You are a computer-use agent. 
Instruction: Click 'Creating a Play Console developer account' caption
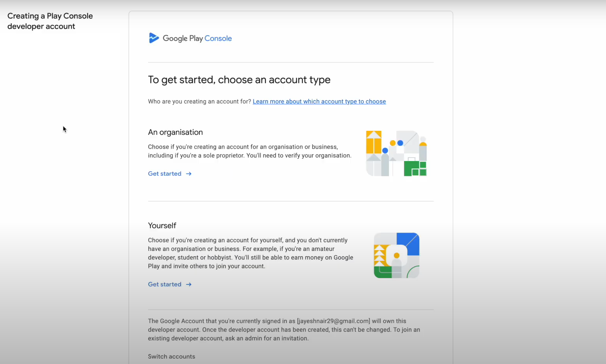[50, 21]
